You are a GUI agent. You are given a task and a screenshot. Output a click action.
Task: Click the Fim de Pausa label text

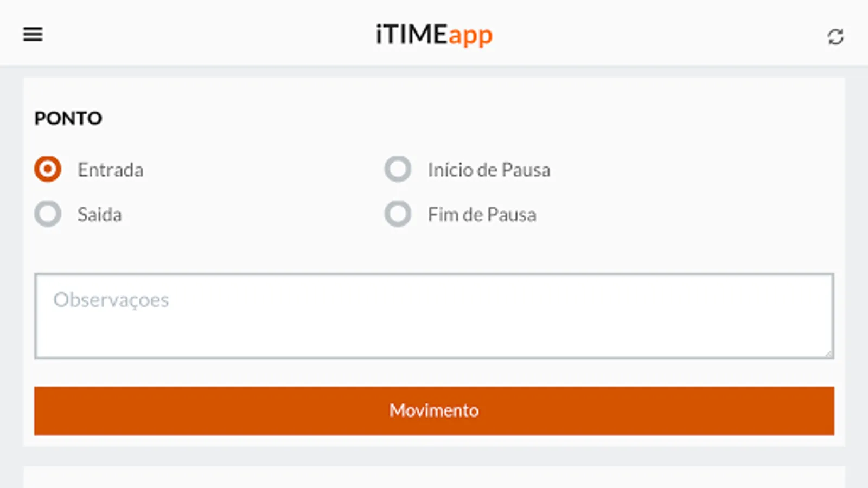click(x=482, y=215)
